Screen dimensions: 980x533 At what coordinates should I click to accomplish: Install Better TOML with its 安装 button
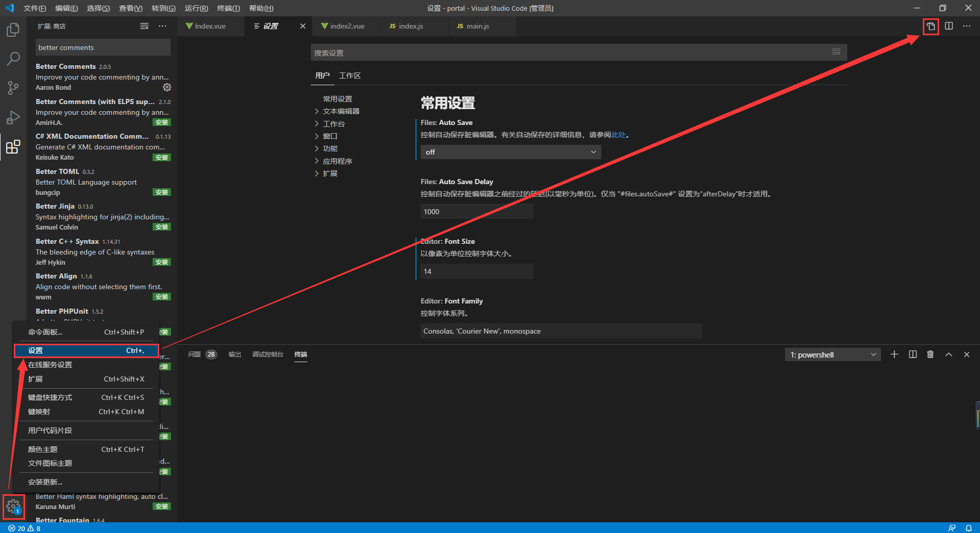coord(161,192)
